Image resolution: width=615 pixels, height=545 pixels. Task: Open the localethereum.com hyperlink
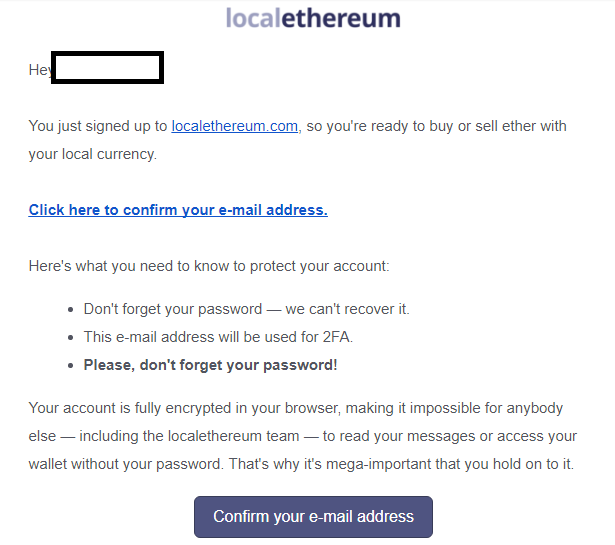click(x=235, y=126)
